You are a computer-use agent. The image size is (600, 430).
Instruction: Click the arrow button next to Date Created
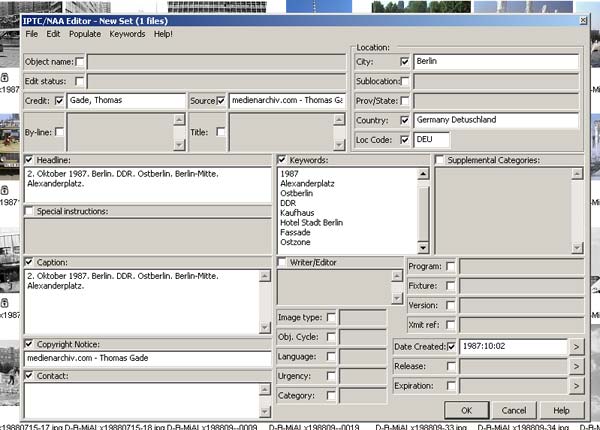[577, 347]
